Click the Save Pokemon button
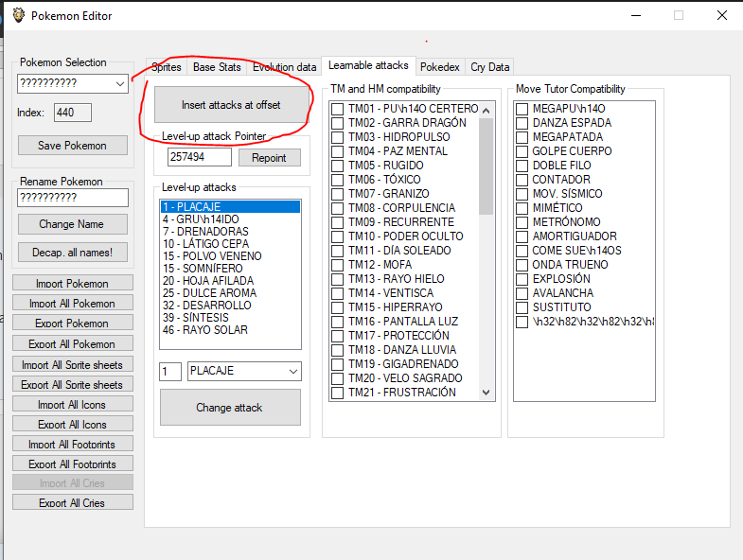 (72, 146)
